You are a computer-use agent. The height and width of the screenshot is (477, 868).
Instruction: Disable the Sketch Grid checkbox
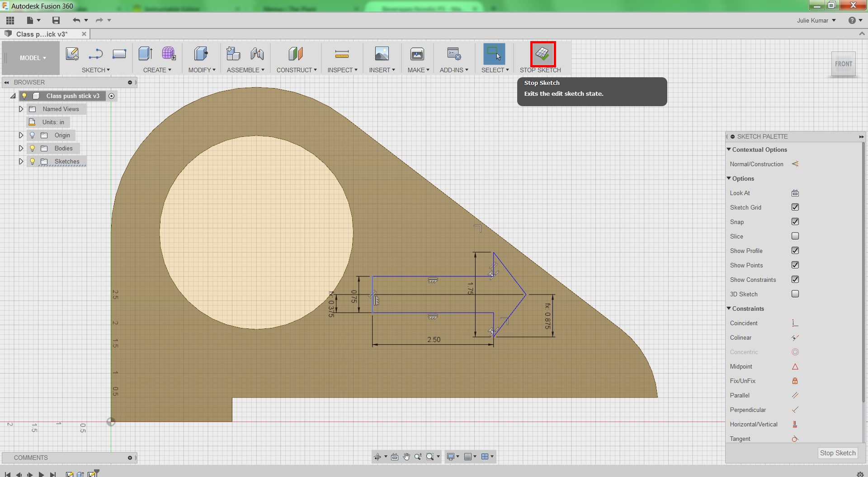tap(795, 207)
